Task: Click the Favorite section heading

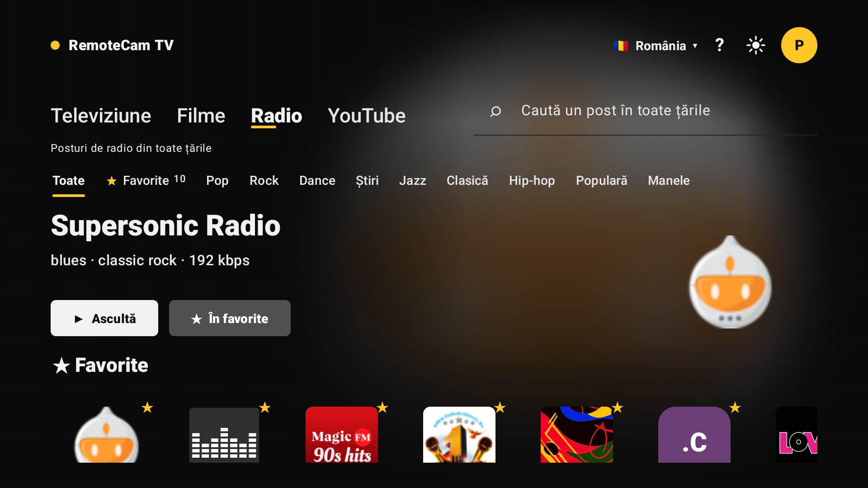Action: coord(100,365)
